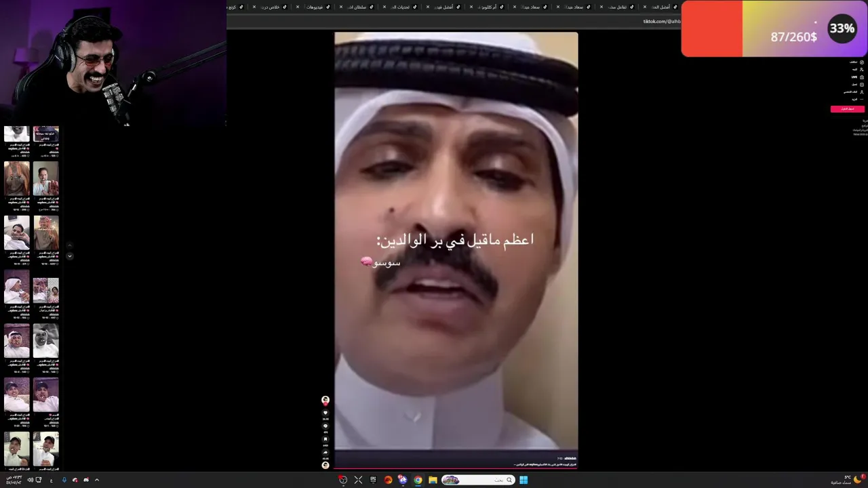868x488 pixels.
Task: Click the microphone icon in system tray
Action: (x=64, y=480)
